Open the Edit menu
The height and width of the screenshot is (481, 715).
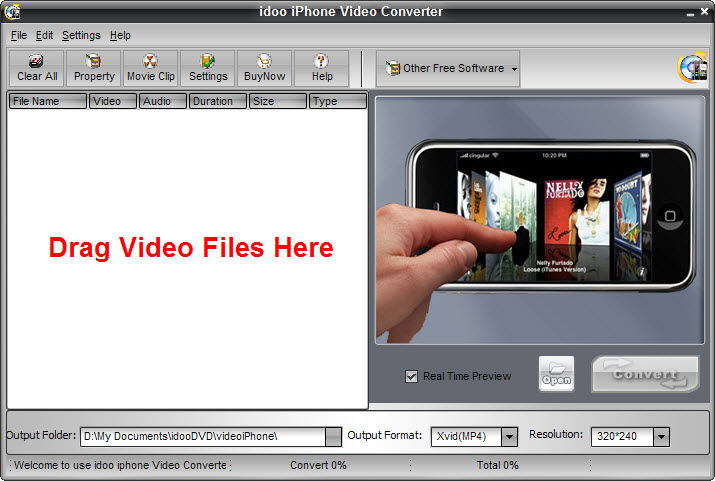44,35
